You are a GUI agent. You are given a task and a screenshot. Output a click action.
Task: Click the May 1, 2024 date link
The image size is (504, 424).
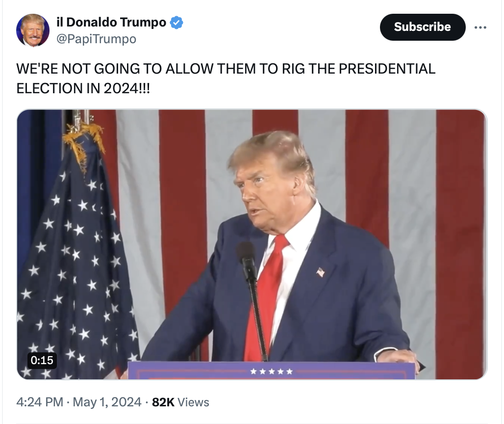[107, 402]
